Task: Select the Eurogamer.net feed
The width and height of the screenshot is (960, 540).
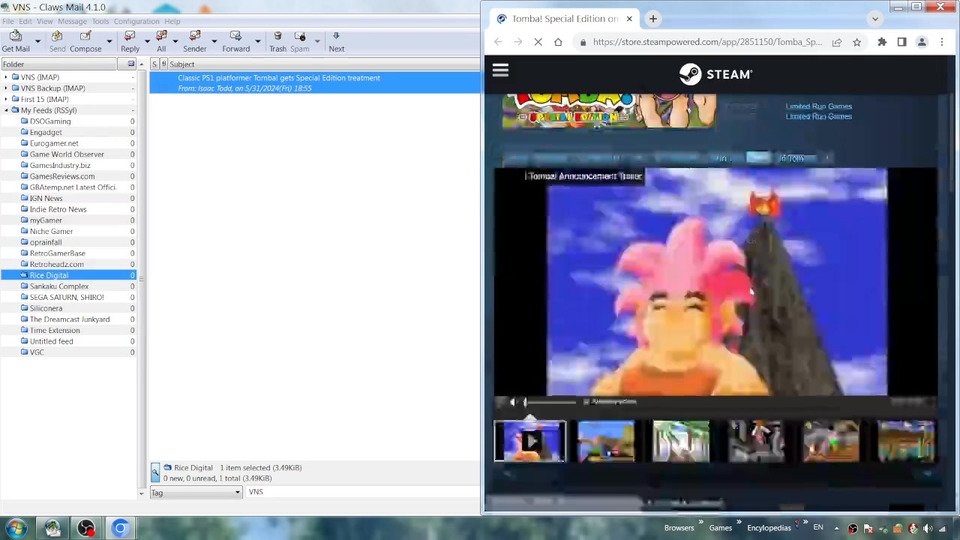Action: coord(54,143)
